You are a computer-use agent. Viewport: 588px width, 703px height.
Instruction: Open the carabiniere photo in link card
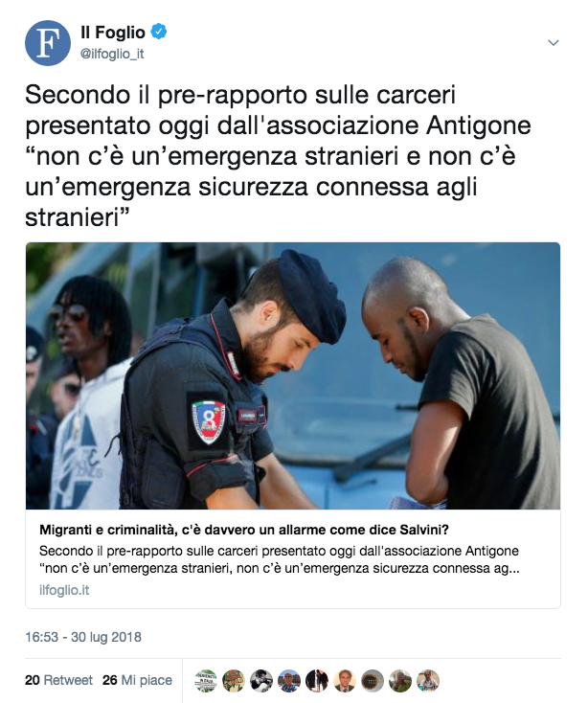(x=293, y=375)
